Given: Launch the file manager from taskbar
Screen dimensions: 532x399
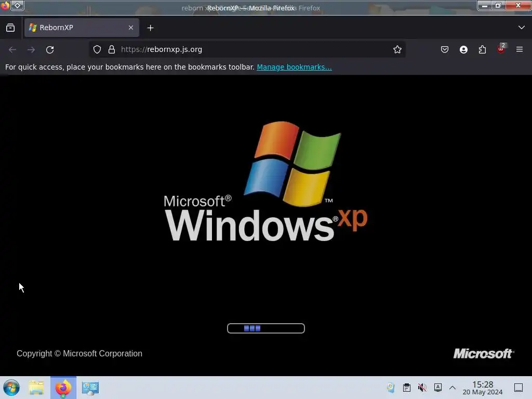Looking at the screenshot, I should click(36, 388).
